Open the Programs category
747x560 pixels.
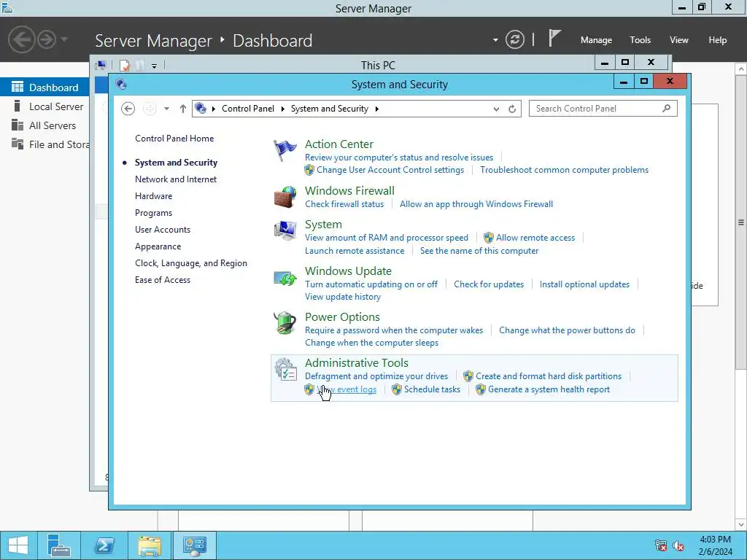(153, 213)
